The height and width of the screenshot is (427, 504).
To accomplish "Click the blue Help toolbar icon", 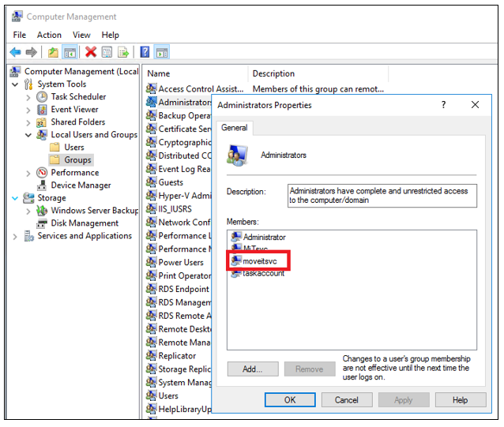I will point(145,52).
